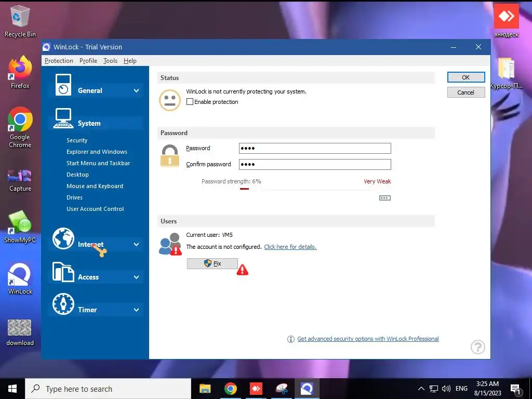Open the Help menu
Viewport: 532px width, 399px height.
(130, 61)
